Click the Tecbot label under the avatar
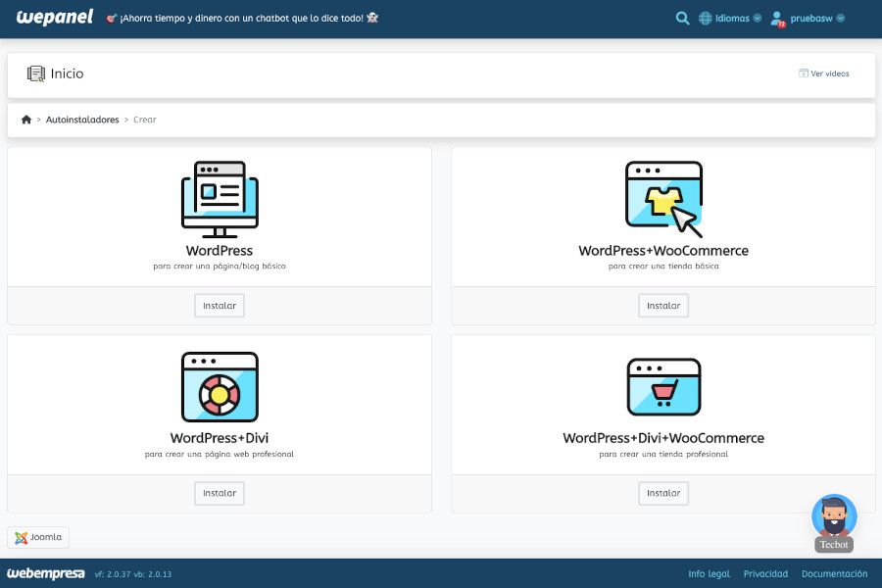The width and height of the screenshot is (882, 588). (x=834, y=545)
